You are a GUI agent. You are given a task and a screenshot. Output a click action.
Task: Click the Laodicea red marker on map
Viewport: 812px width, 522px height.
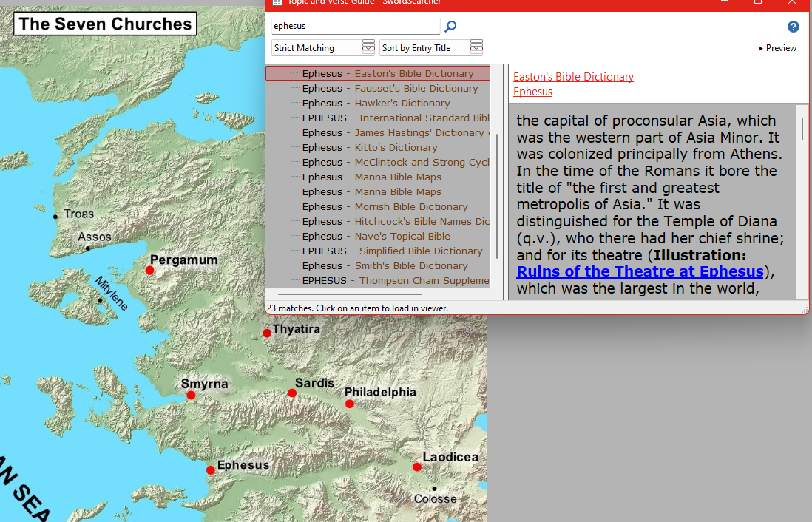click(x=417, y=467)
